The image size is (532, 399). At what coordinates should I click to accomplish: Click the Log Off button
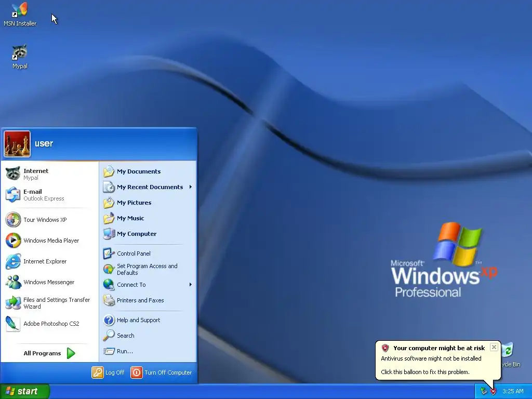108,373
